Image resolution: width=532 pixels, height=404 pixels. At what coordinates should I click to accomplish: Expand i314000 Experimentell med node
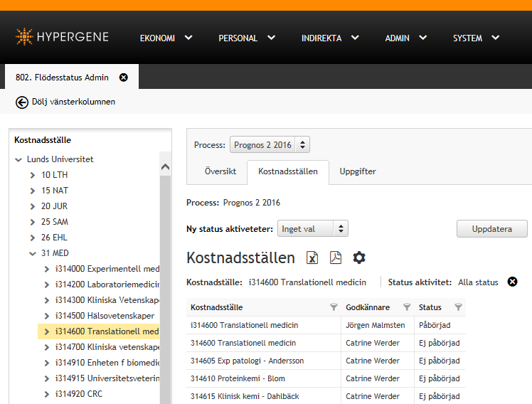47,269
